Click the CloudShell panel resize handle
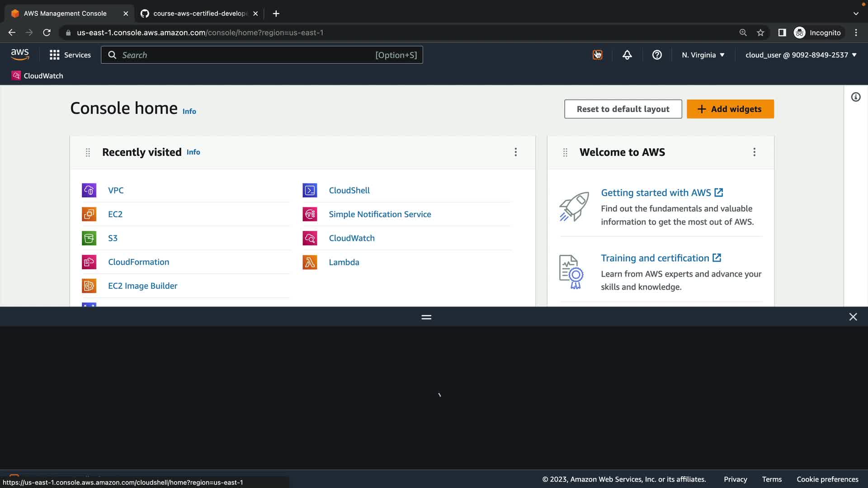 coord(426,317)
